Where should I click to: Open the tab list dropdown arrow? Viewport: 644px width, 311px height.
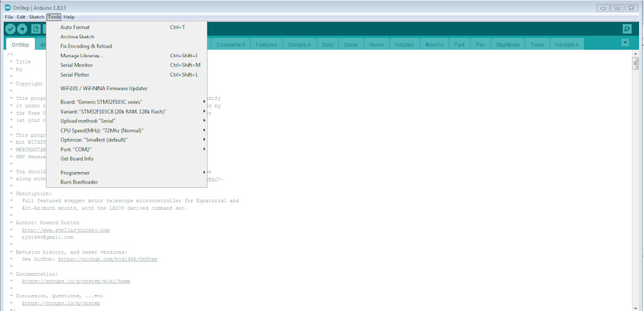click(625, 43)
